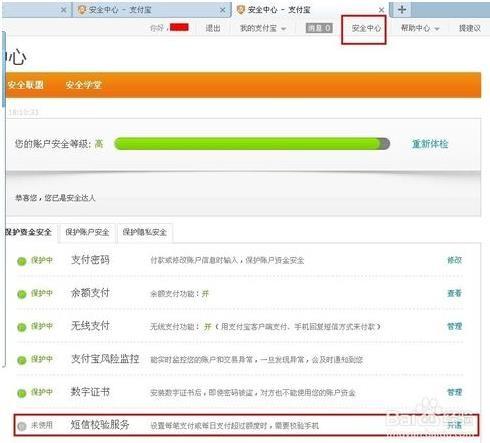Click the green status icon beside 支付密码
490x443 pixels.
coord(22,261)
